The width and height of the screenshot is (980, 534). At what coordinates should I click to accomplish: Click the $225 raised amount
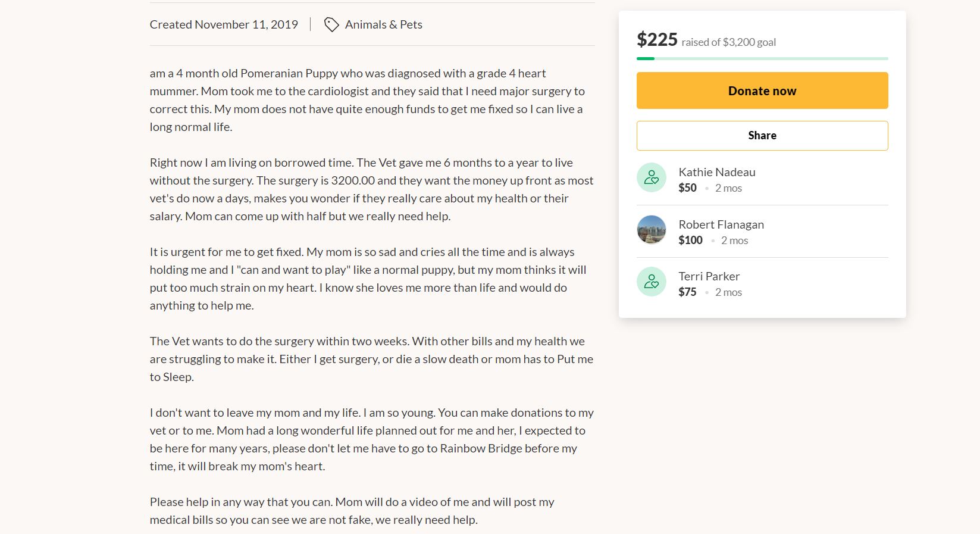[657, 39]
